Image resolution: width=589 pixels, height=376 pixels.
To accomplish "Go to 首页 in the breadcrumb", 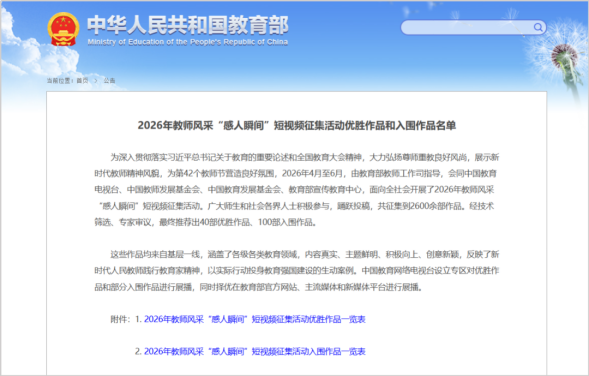I will pos(83,80).
